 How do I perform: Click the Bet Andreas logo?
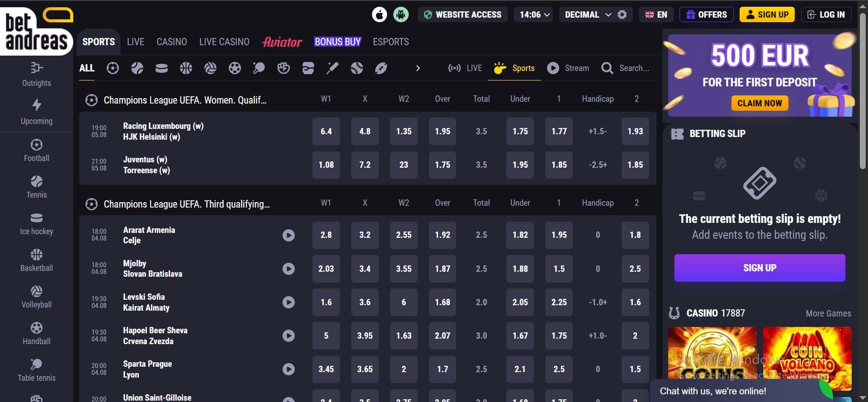tap(37, 31)
